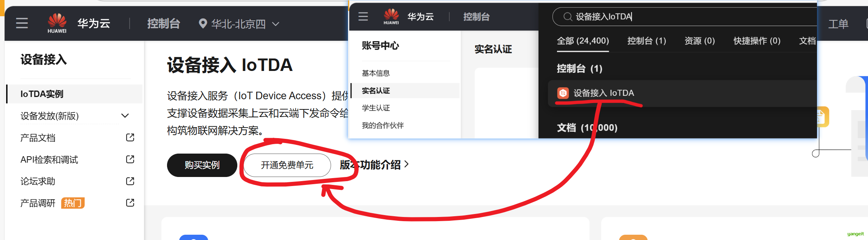Click Huawei logo in the overlay window
The image size is (868, 240).
pyautogui.click(x=391, y=17)
